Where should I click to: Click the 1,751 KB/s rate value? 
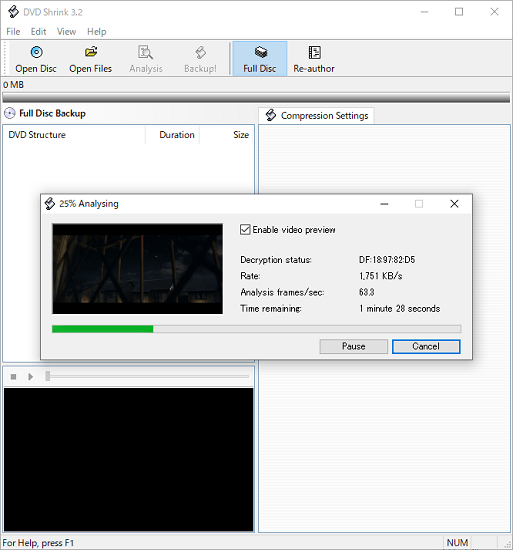(380, 276)
